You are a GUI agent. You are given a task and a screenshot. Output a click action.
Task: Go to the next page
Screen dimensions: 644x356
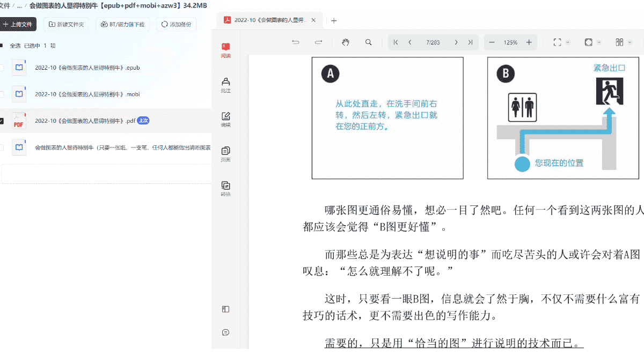[456, 42]
